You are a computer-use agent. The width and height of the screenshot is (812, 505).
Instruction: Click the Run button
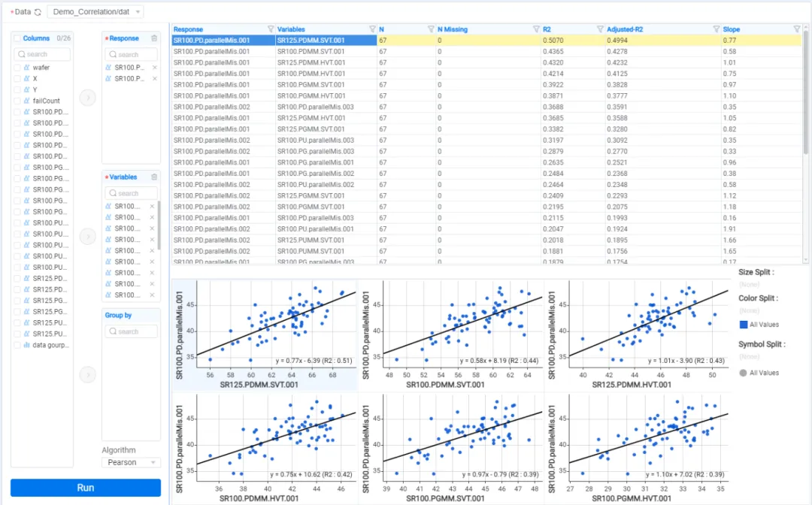click(86, 488)
